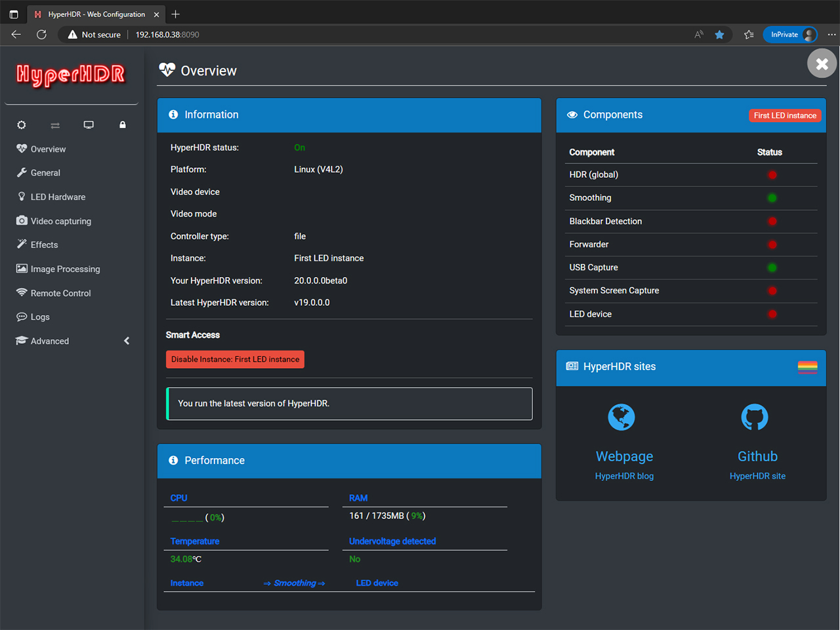This screenshot has height=630, width=840.
Task: Click the InPrivate profile button
Action: click(791, 35)
